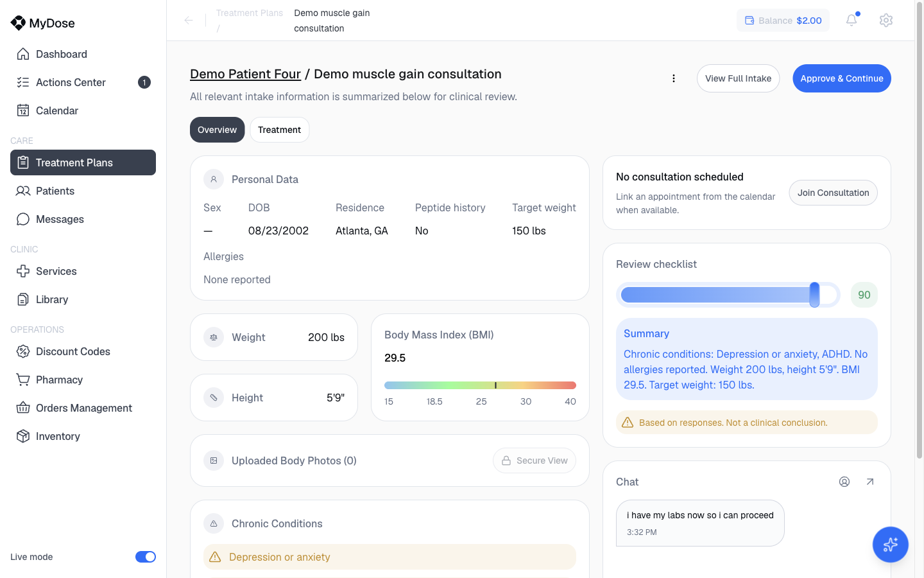924x578 pixels.
Task: Click the Summary text box
Action: click(x=747, y=359)
